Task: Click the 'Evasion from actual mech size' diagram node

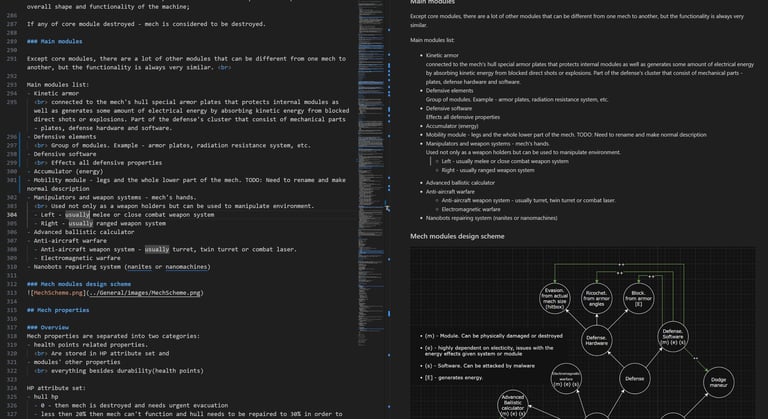Action: pos(554,298)
